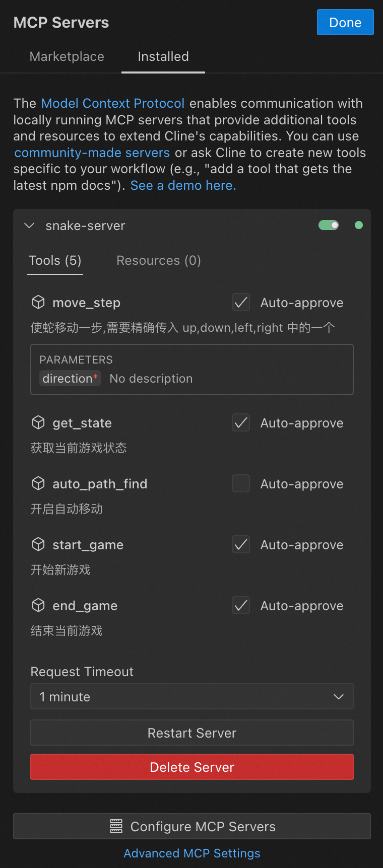Click the end_game tool cube icon
Viewport: 383px width, 868px height.
[x=38, y=605]
